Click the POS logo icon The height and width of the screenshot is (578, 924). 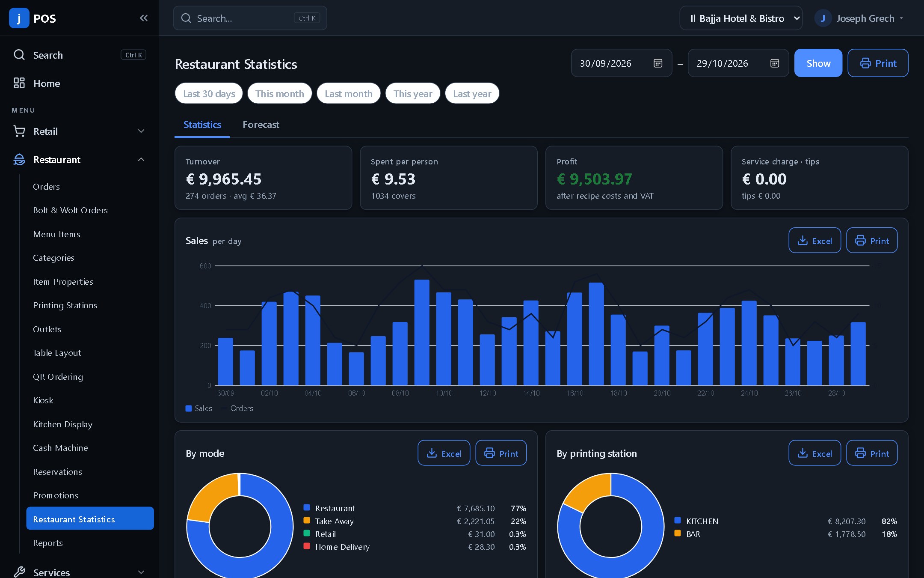tap(19, 18)
